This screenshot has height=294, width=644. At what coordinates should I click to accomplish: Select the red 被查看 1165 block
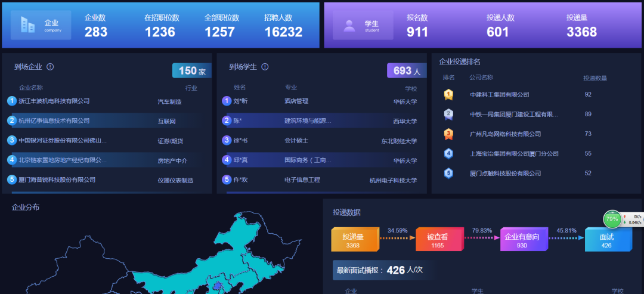[x=437, y=240]
